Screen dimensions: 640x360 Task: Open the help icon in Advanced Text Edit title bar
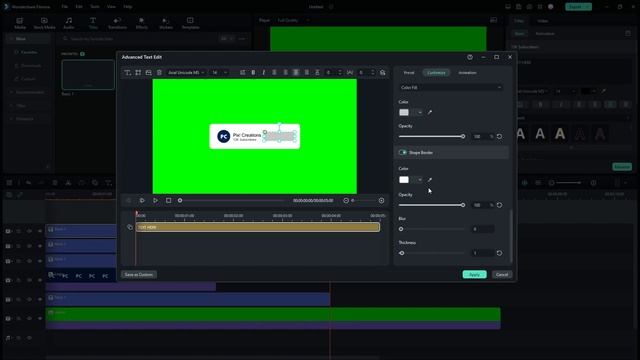click(470, 57)
